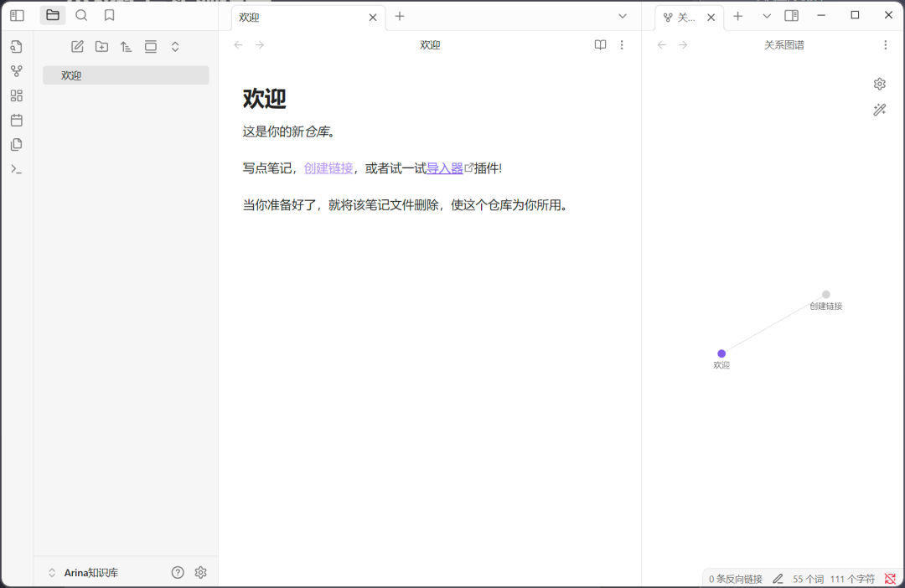Open graph settings gear icon

tap(879, 84)
